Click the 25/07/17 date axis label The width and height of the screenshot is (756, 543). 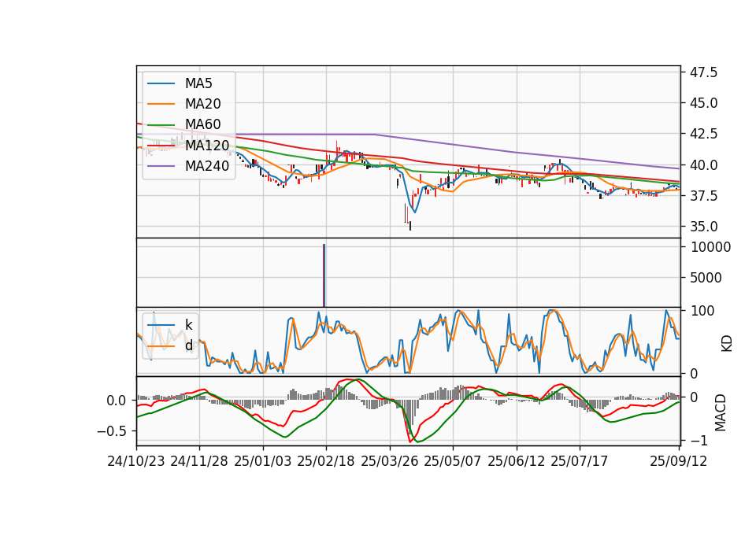[x=579, y=461]
